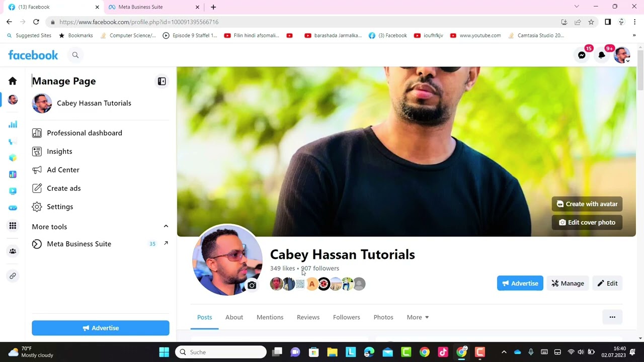Click the 349 likes text

pos(282,268)
